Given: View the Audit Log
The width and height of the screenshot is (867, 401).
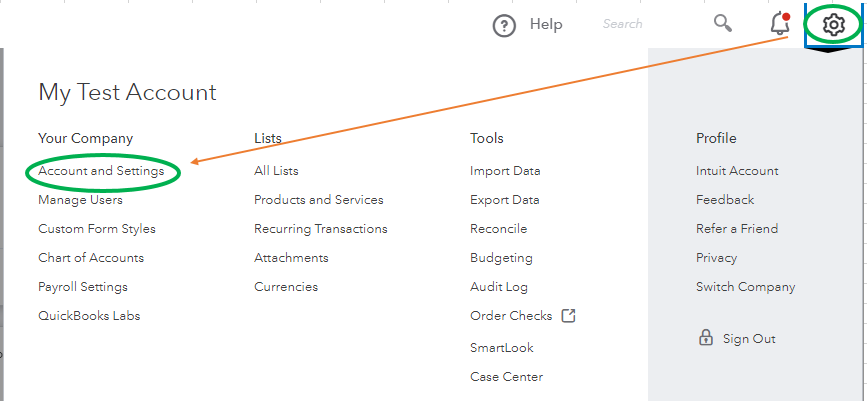Looking at the screenshot, I should point(498,287).
